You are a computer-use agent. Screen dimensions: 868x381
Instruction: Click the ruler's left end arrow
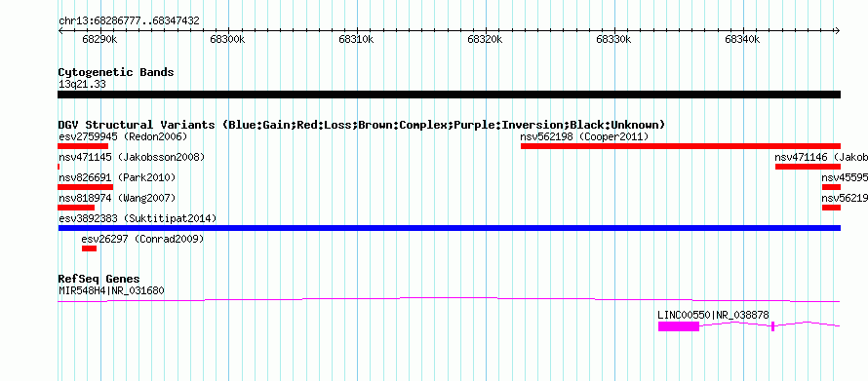coord(60,30)
